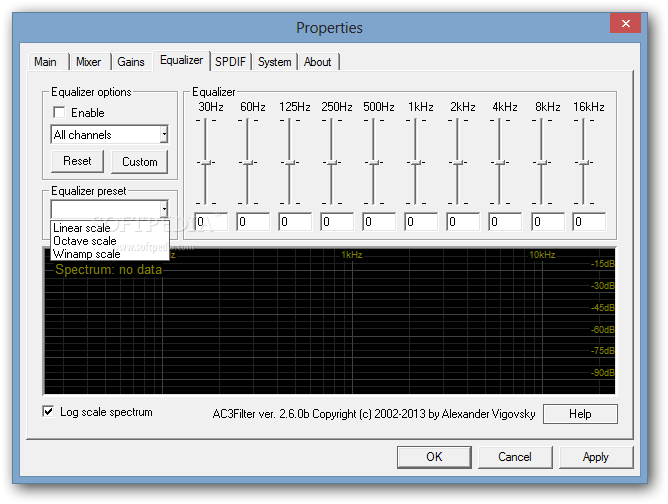
Task: Focus the 250Hz gain value field
Action: click(x=337, y=222)
